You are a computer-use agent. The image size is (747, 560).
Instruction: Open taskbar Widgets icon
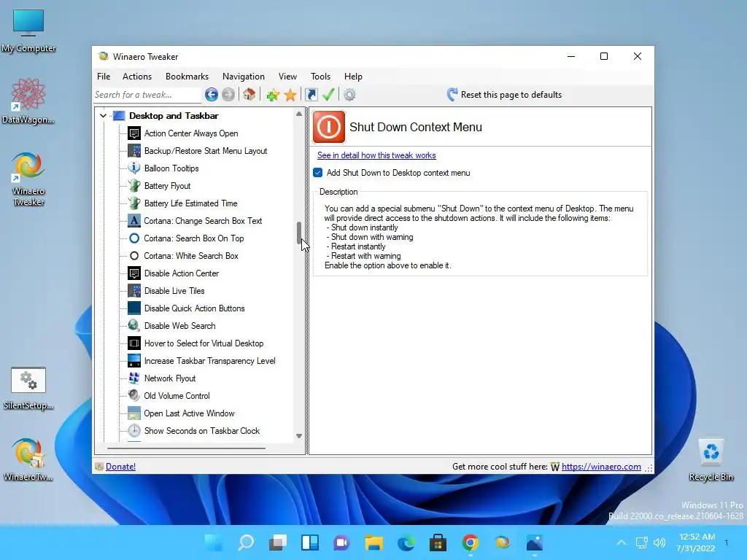tap(310, 542)
